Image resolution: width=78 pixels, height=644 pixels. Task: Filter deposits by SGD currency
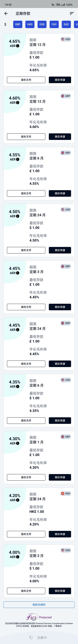coord(66,24)
